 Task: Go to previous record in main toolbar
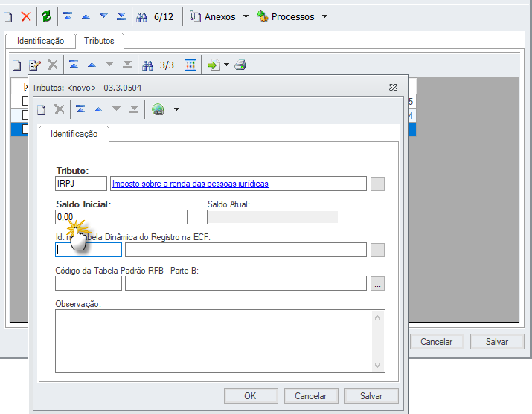coord(86,16)
